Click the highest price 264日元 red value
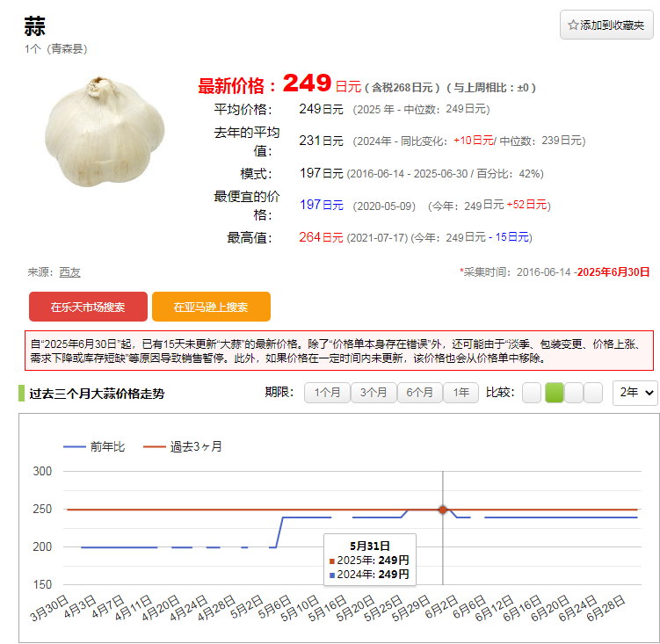The height and width of the screenshot is (644, 660). pos(321,237)
